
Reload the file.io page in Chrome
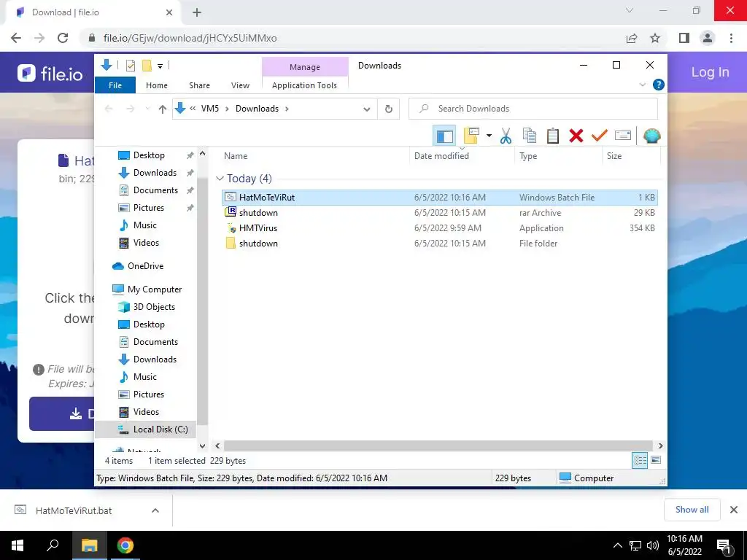click(63, 38)
